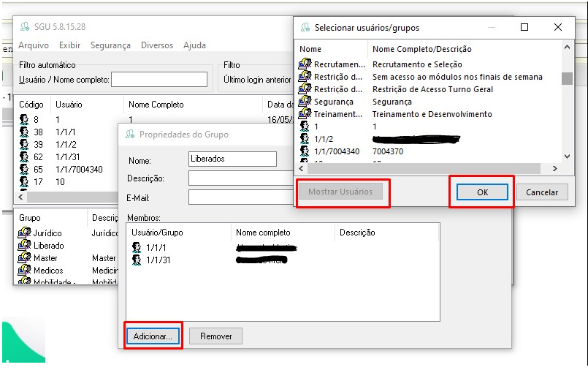Click the Nome Completo column header

tap(156, 105)
